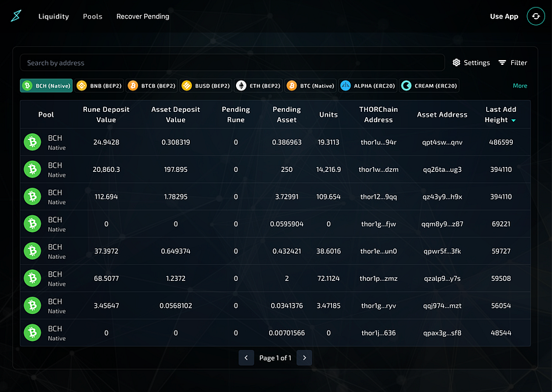Click the Pending Rune column header

pos(236,115)
